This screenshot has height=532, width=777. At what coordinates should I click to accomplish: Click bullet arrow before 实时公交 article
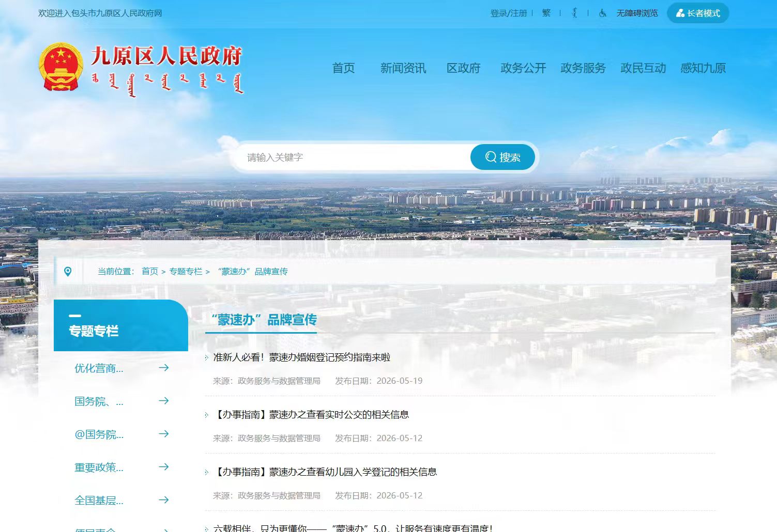(207, 415)
